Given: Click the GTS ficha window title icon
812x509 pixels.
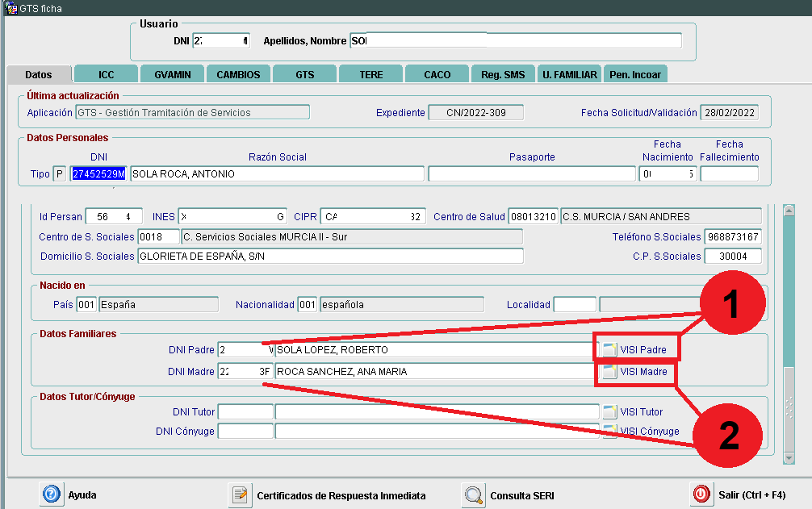Looking at the screenshot, I should tap(10, 8).
